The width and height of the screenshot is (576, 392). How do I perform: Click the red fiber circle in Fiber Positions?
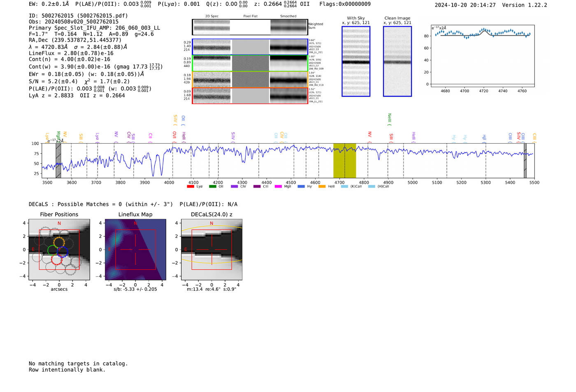click(57, 259)
